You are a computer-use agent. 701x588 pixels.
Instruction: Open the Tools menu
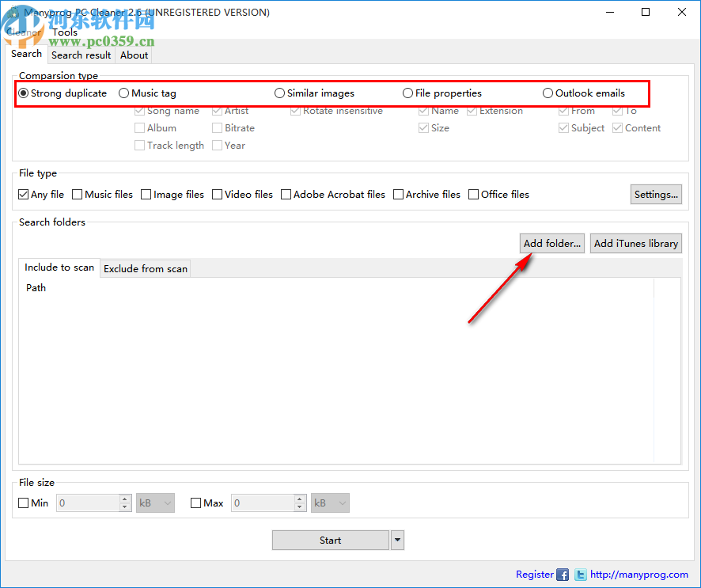pos(65,32)
